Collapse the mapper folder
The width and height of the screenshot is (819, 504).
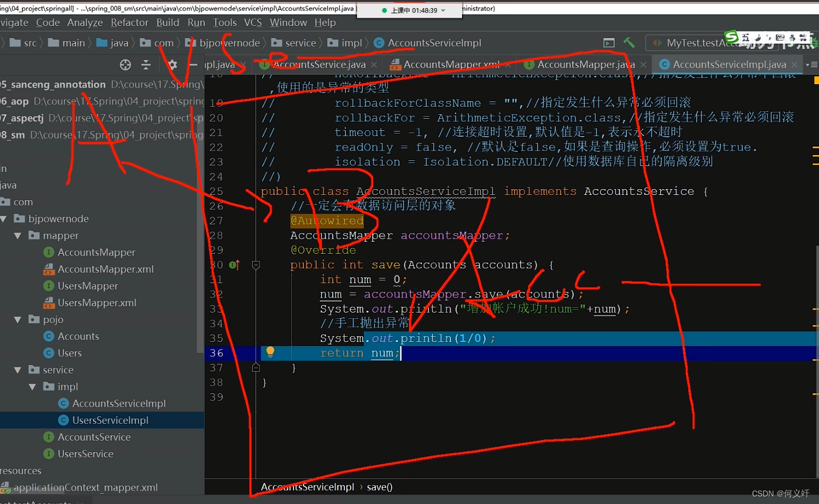18,236
